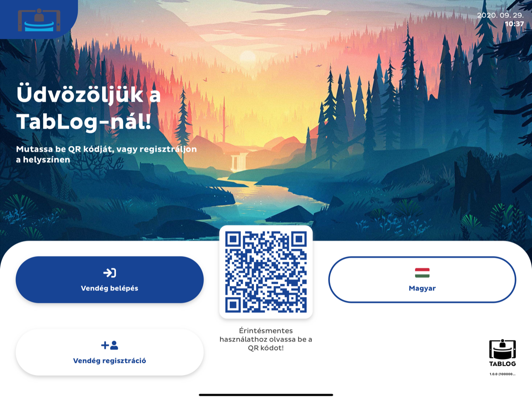
Task: Click the 10:37 clock display
Action: click(x=515, y=24)
